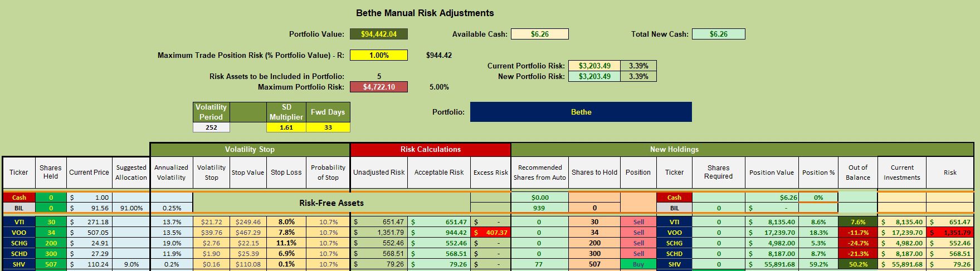Click the VOO Sell position cell
Screen dimensions: 980x271
point(638,233)
